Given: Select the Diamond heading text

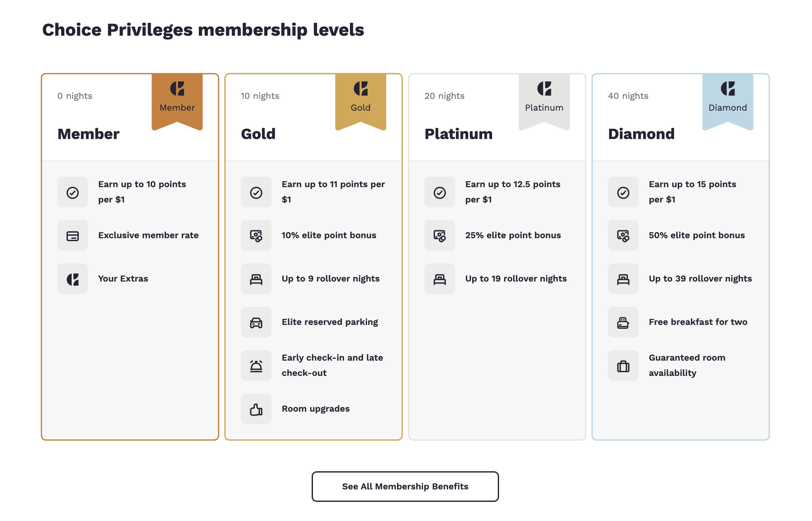Looking at the screenshot, I should pyautogui.click(x=641, y=134).
